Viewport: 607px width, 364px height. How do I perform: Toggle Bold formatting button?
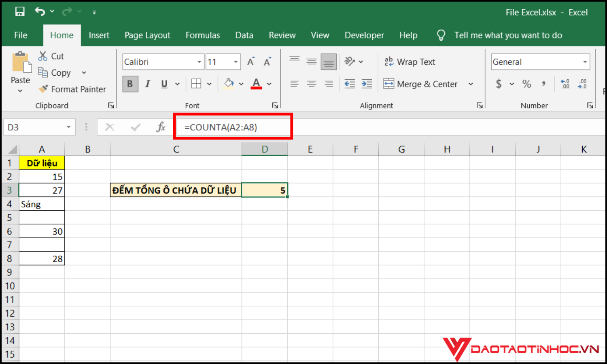click(130, 84)
